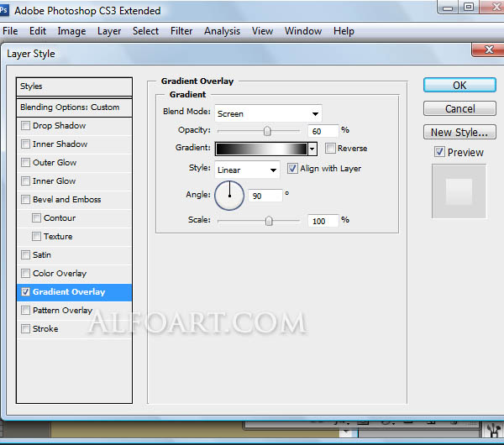Open the Image menu
The height and width of the screenshot is (445, 504).
[71, 31]
